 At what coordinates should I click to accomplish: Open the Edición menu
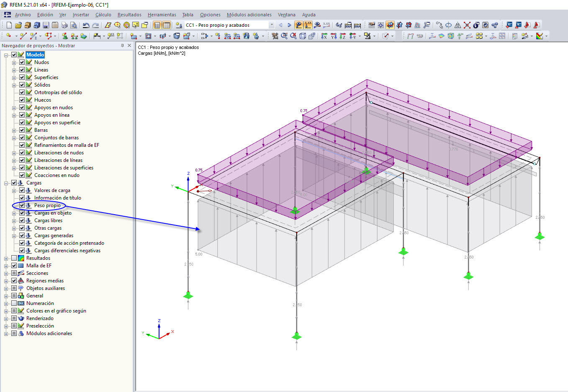[45, 15]
